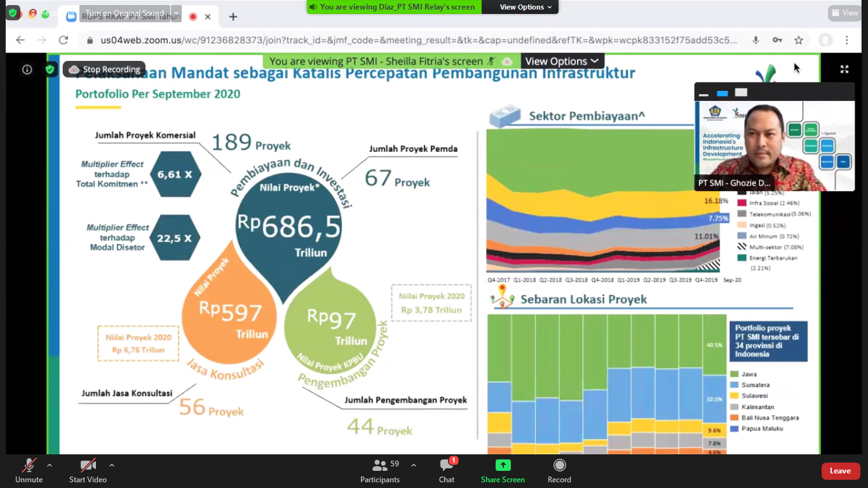The width and height of the screenshot is (868, 488).
Task: Turn on camera with Start Video
Action: pos(88,471)
